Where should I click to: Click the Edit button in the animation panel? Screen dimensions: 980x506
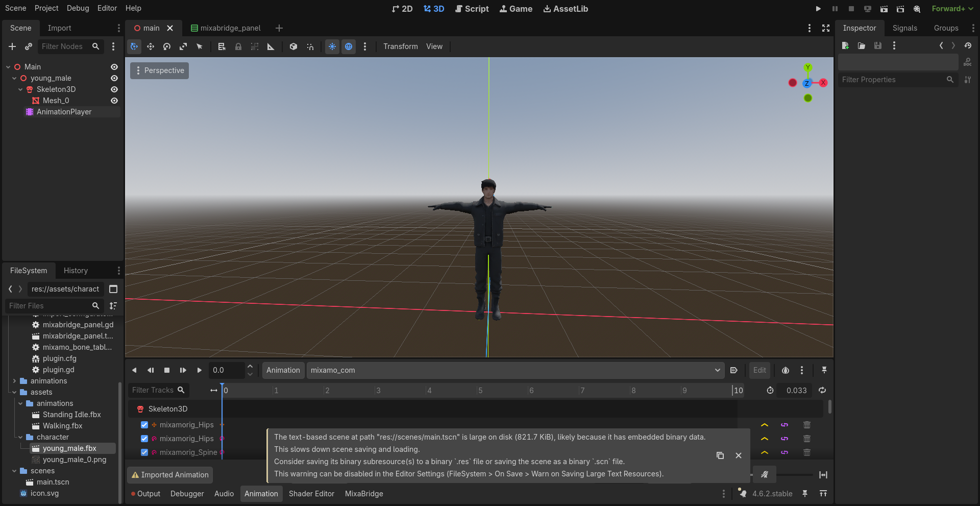point(759,370)
